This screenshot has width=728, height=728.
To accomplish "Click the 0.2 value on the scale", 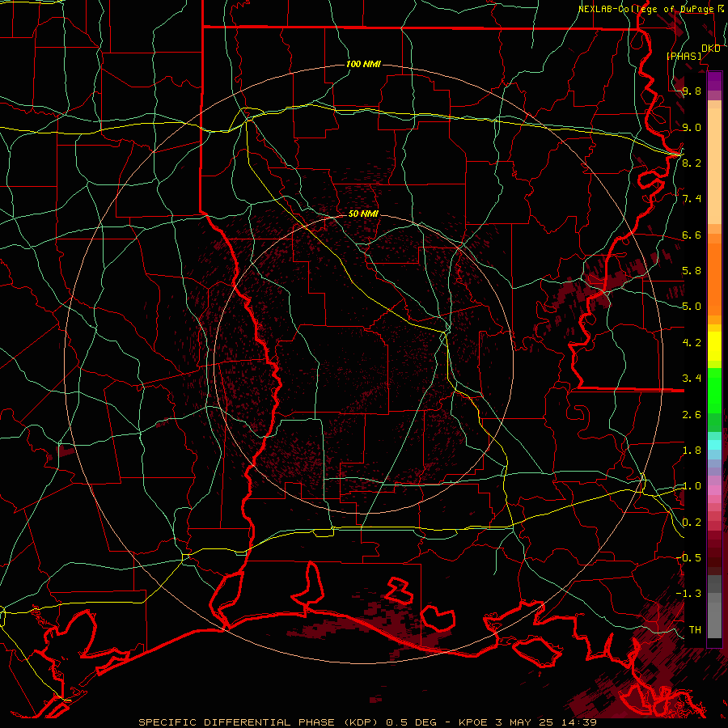I will (692, 523).
